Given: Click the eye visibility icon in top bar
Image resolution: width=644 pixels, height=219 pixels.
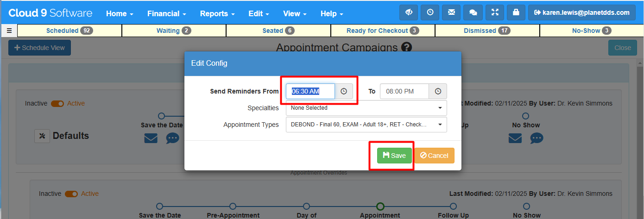Looking at the screenshot, I should [x=409, y=13].
